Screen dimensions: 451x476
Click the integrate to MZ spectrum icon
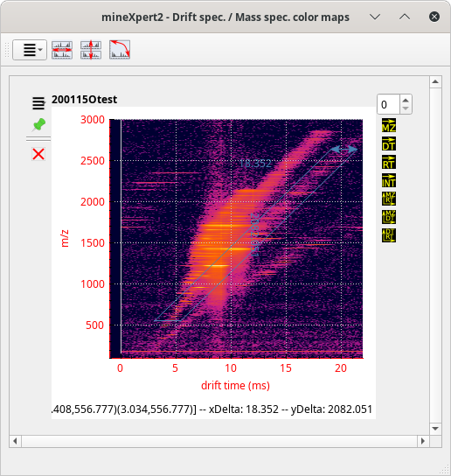[389, 125]
